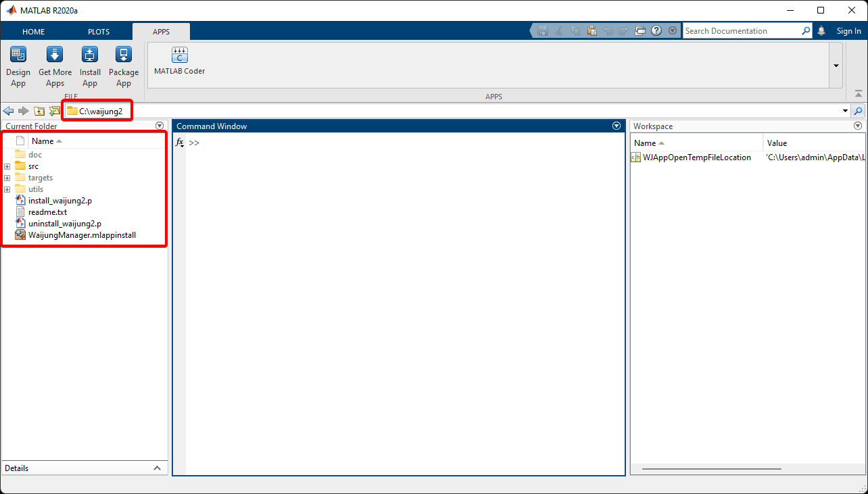The image size is (868, 494).
Task: Paste from the quick access clipboard icon
Action: [592, 30]
